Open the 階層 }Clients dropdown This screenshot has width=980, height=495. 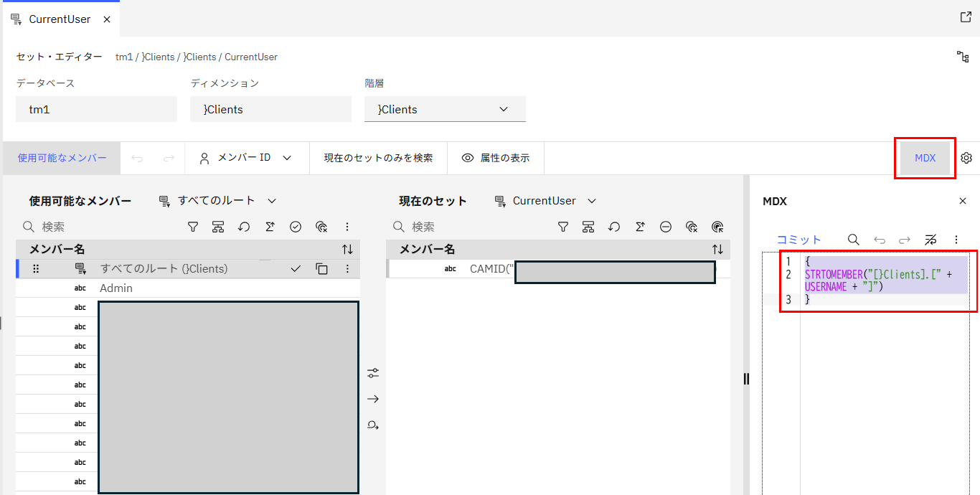pos(445,109)
